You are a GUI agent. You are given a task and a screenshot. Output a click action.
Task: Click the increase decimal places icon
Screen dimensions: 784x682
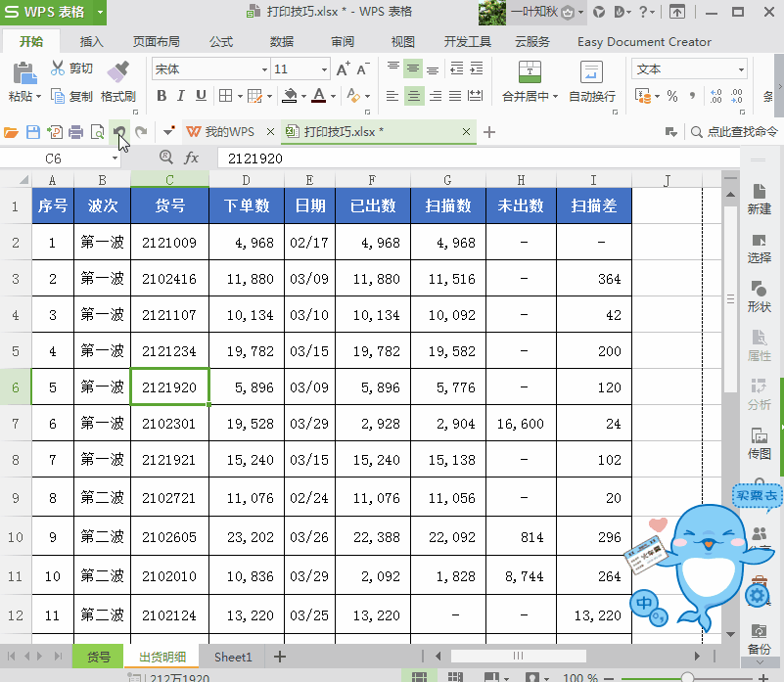click(x=715, y=96)
